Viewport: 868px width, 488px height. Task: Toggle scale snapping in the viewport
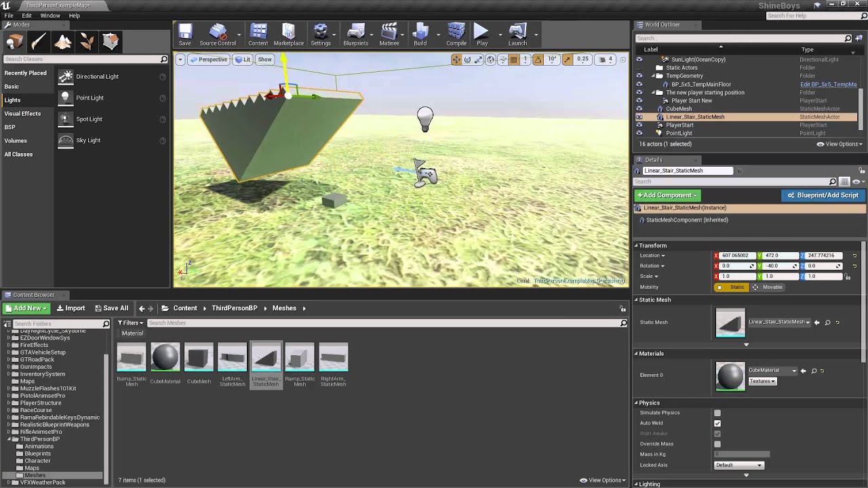click(x=567, y=60)
